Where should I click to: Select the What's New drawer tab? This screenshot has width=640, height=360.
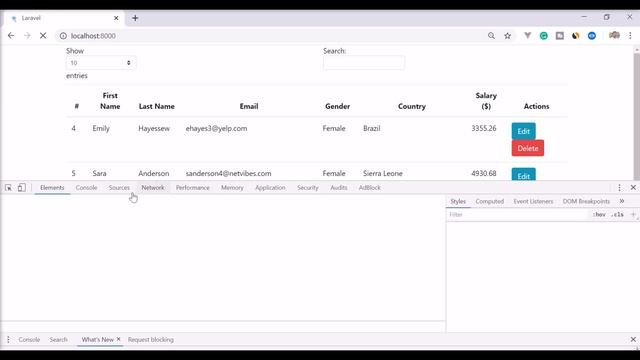pyautogui.click(x=98, y=340)
